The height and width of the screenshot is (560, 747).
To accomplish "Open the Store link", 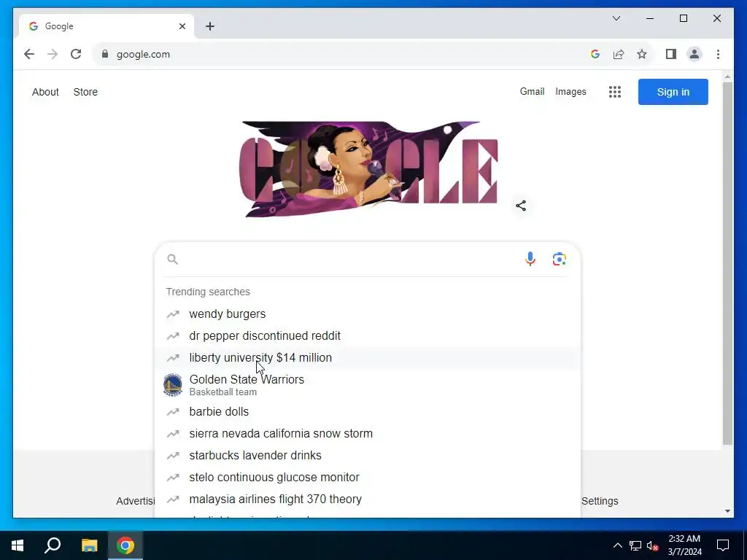I will coord(85,92).
